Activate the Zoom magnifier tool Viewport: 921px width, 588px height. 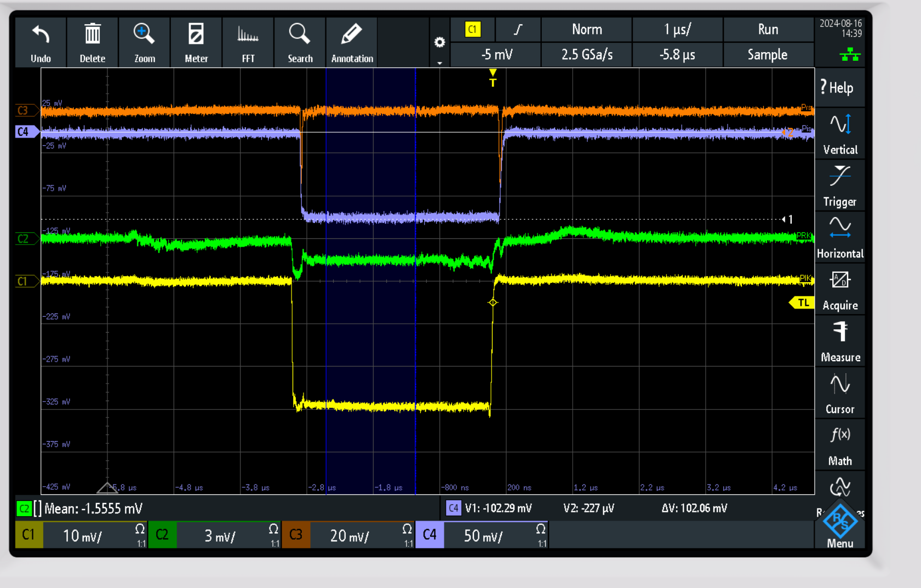(144, 35)
